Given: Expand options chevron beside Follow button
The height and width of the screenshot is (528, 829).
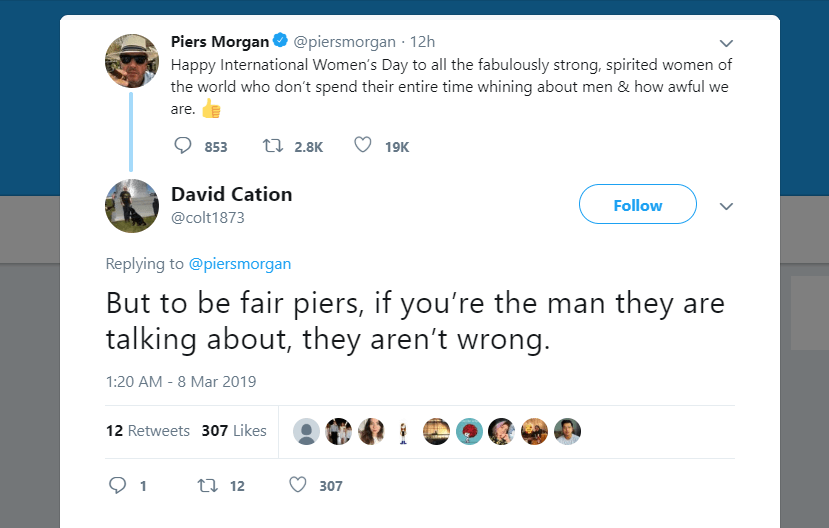Looking at the screenshot, I should 727,206.
